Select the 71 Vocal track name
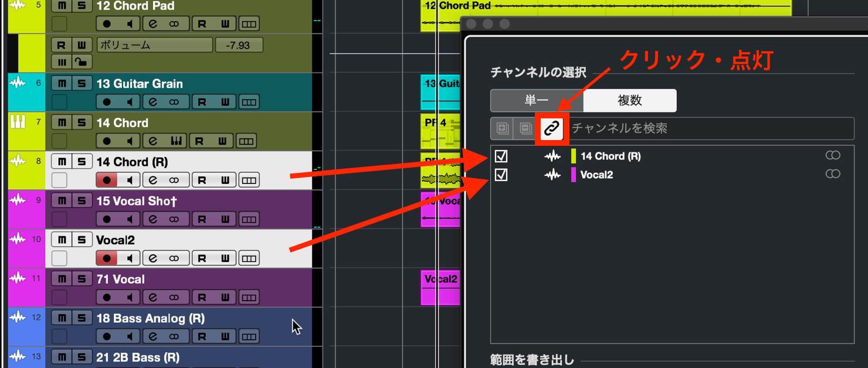This screenshot has height=368, width=868. [121, 280]
